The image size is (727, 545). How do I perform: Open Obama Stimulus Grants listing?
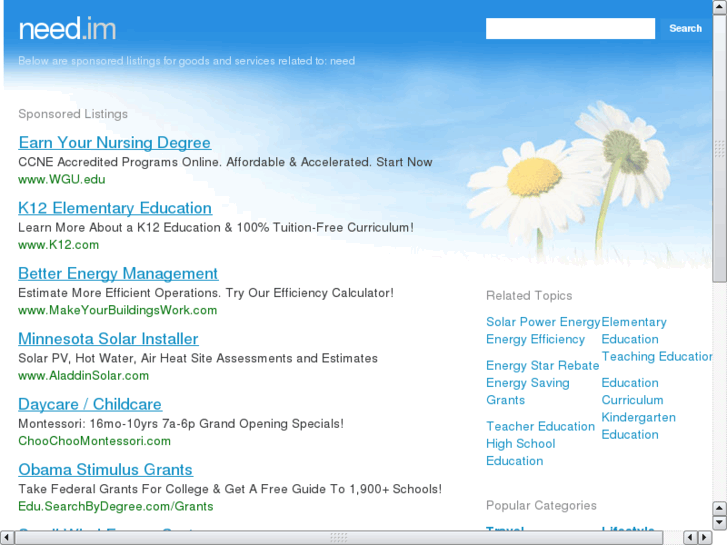[105, 469]
